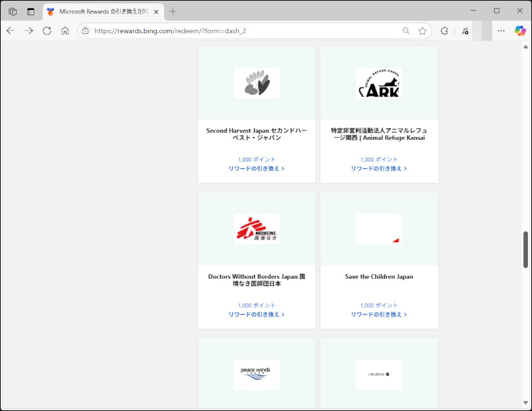Click 1,000 points under Doctors Without Borders
The height and width of the screenshot is (411, 532).
tap(257, 305)
